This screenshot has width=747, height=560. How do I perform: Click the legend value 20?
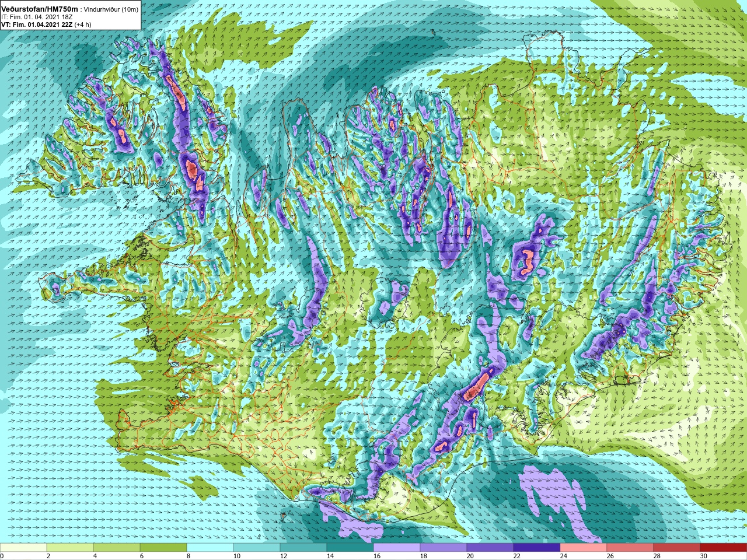coord(470,556)
